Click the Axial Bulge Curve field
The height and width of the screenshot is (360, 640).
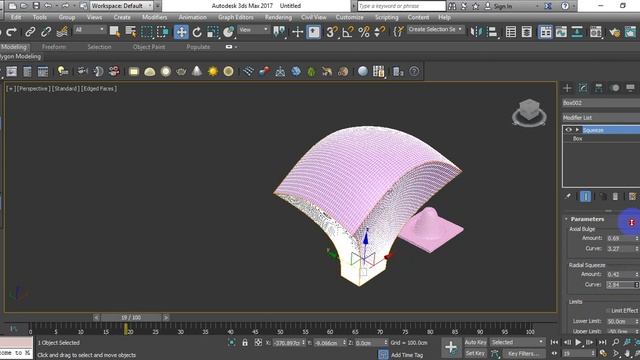tap(620, 249)
